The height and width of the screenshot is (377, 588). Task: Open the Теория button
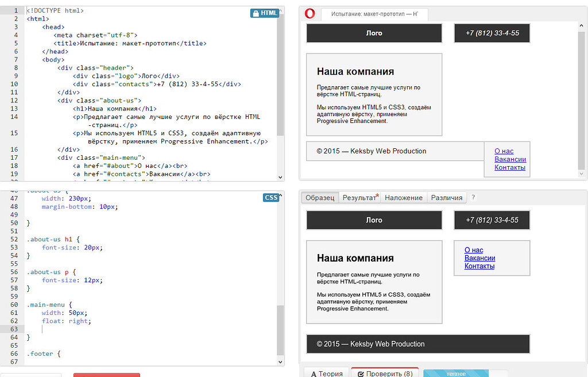pyautogui.click(x=326, y=373)
